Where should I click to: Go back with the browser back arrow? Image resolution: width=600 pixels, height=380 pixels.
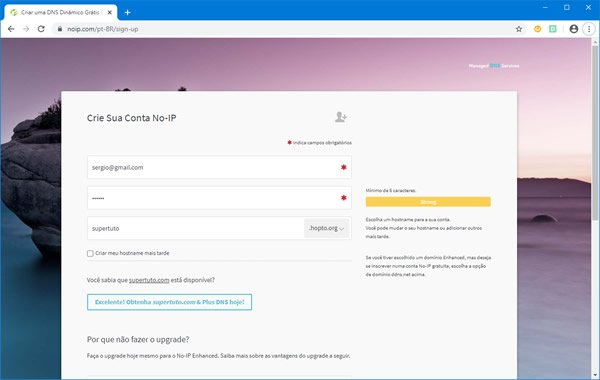click(11, 29)
